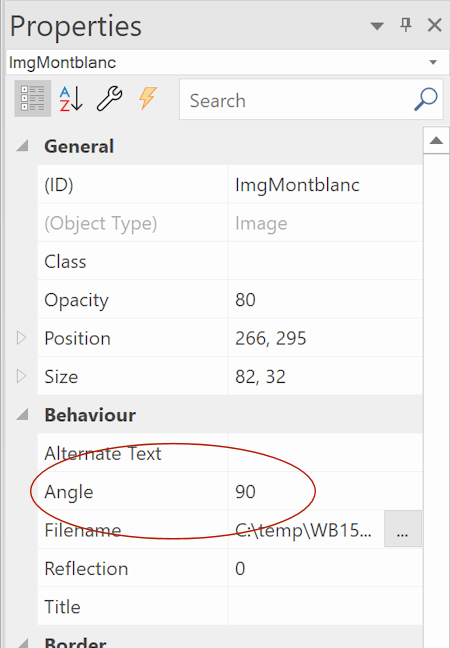Switch to categorized properties view
This screenshot has width=450, height=648.
click(33, 98)
